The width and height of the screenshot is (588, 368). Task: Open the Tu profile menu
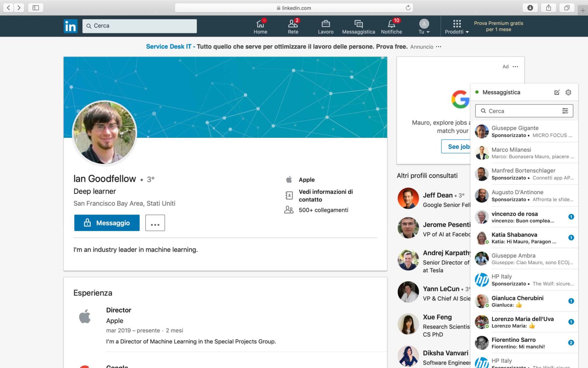[424, 26]
